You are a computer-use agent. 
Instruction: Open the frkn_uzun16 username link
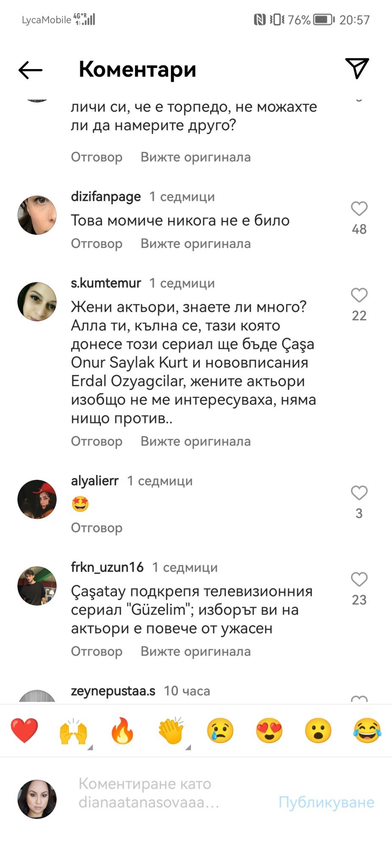click(107, 567)
